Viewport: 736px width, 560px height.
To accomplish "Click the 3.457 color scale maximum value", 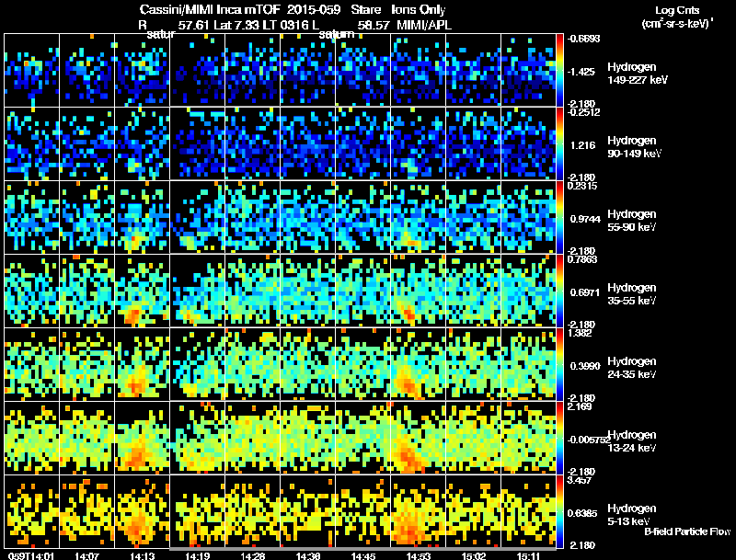I will coord(580,480).
